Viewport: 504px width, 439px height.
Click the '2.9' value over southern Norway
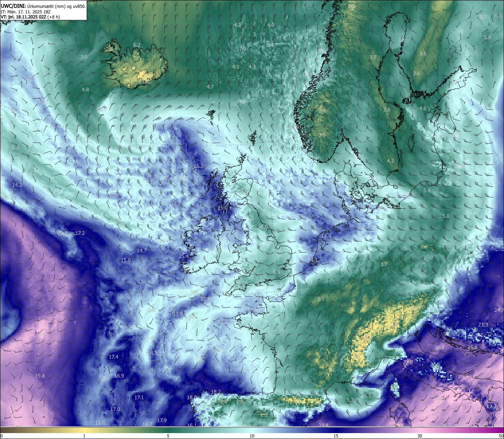click(x=322, y=135)
